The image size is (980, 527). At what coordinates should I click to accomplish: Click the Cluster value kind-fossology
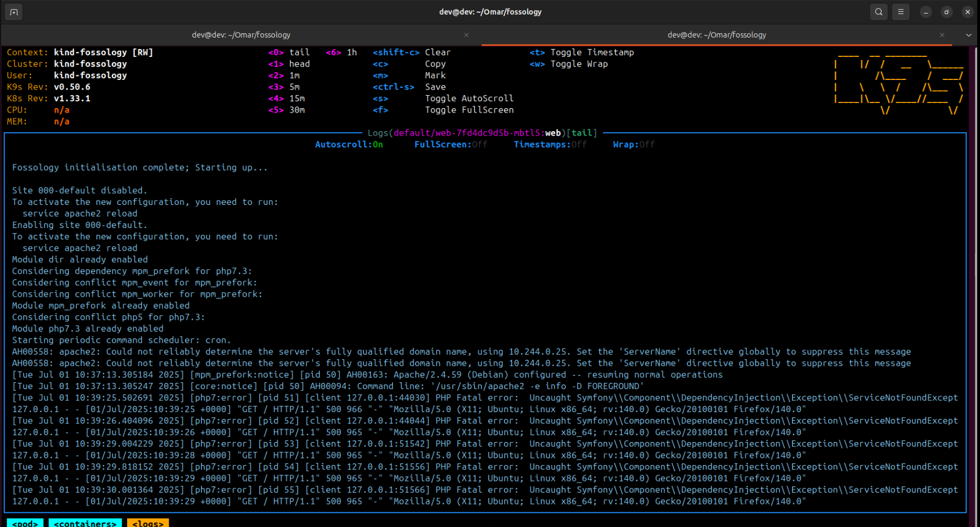click(91, 64)
